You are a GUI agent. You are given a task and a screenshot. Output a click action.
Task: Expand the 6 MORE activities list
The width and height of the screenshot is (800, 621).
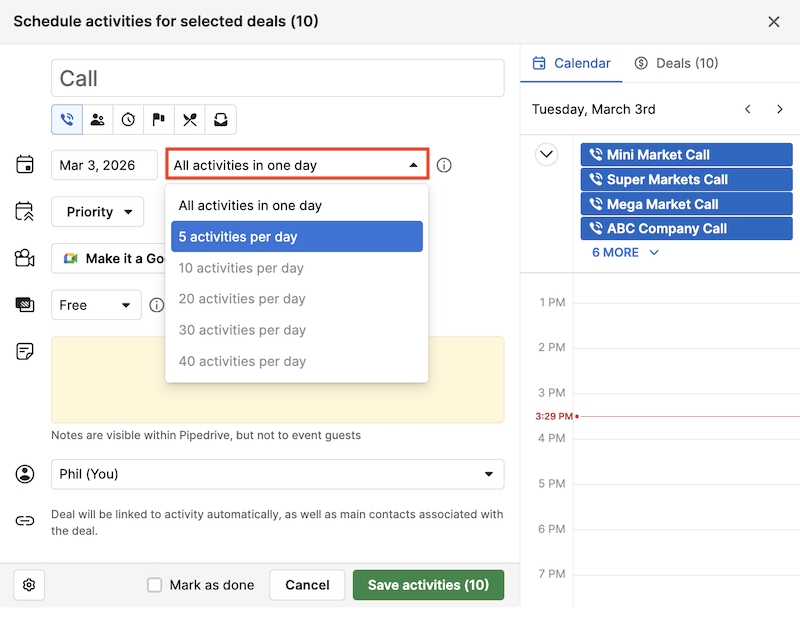click(x=625, y=253)
